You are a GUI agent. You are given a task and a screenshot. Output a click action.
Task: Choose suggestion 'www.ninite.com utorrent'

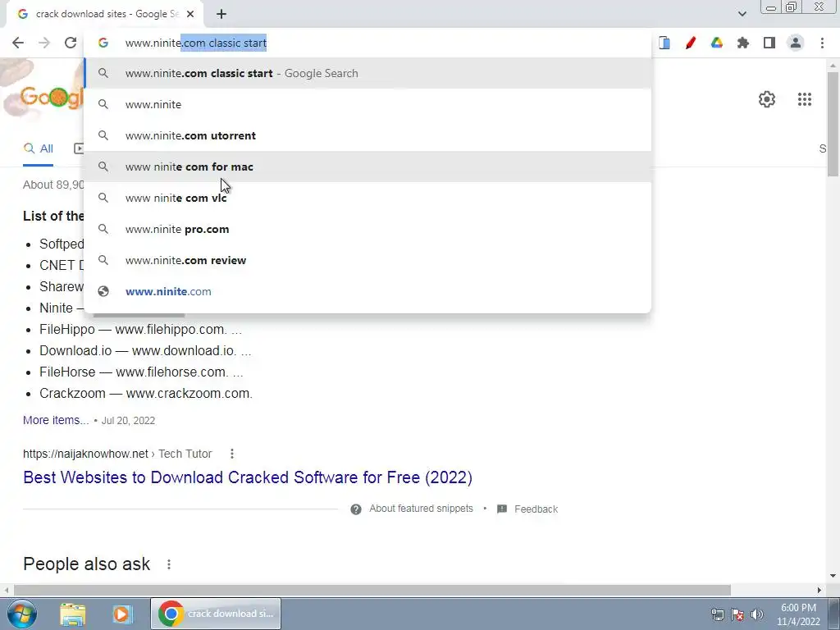coord(367,135)
